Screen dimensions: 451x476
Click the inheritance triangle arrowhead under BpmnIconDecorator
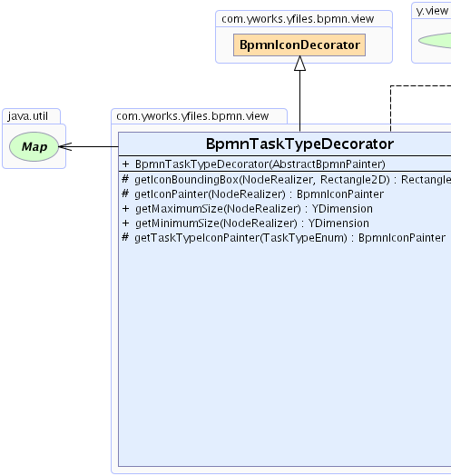(300, 64)
